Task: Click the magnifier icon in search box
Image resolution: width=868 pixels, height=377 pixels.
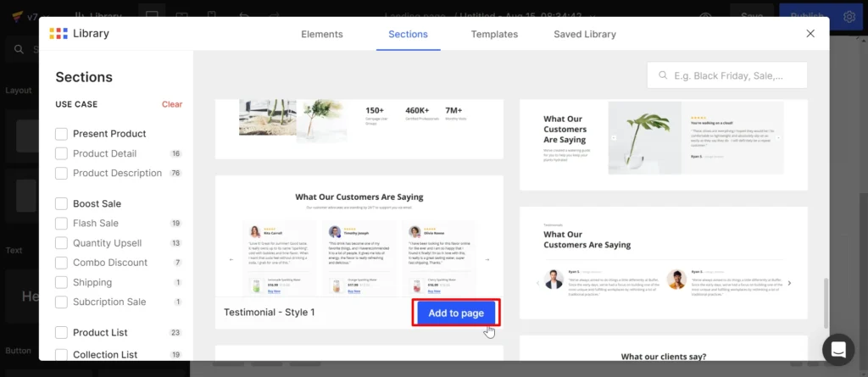Action: pyautogui.click(x=662, y=75)
